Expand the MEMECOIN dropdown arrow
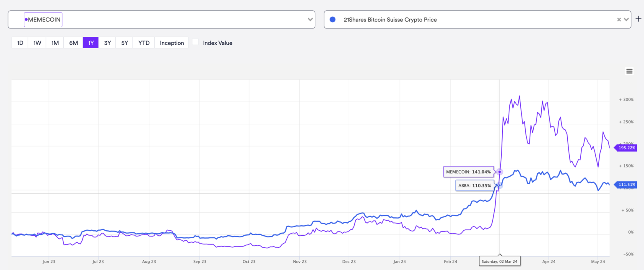Image resolution: width=644 pixels, height=270 pixels. pyautogui.click(x=310, y=20)
